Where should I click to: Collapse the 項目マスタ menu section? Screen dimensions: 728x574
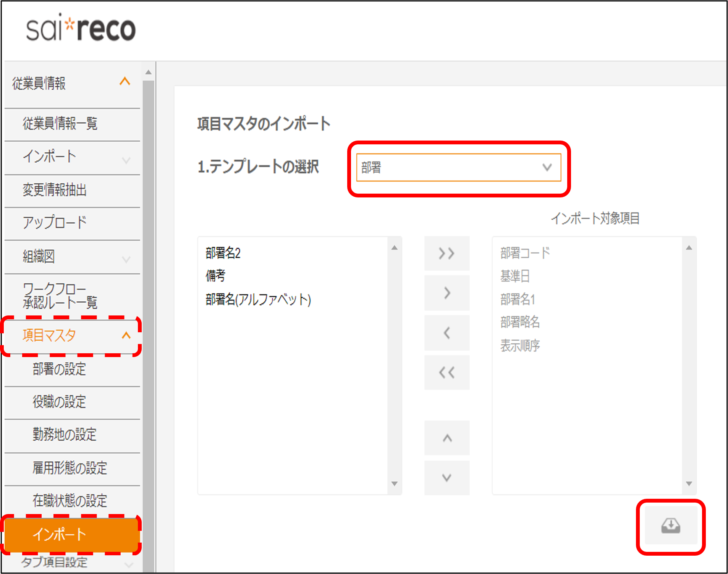tap(126, 336)
